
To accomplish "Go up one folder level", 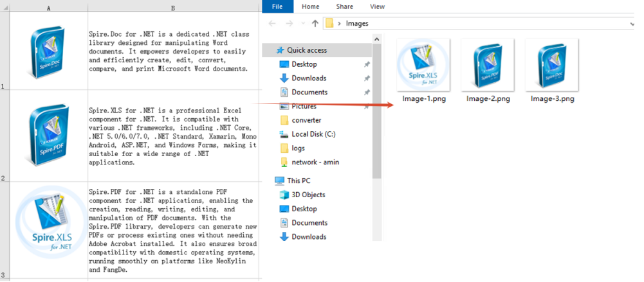I will 315,23.
